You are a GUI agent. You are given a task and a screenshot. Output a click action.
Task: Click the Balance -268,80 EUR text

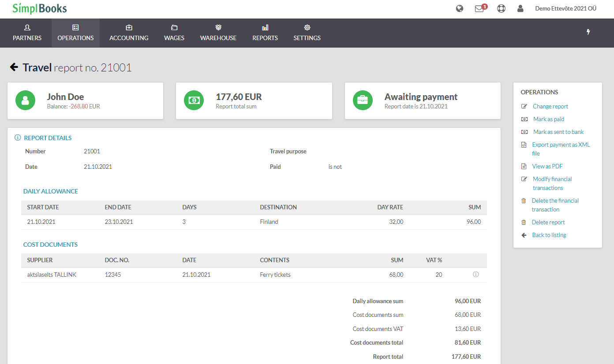74,106
